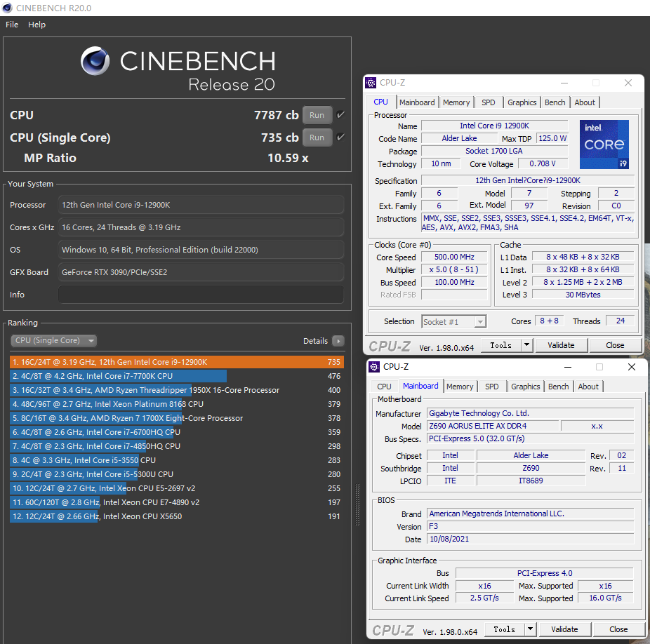650x644 pixels.
Task: Click the Cinebench R20.0 title bar icon
Action: tap(8, 8)
